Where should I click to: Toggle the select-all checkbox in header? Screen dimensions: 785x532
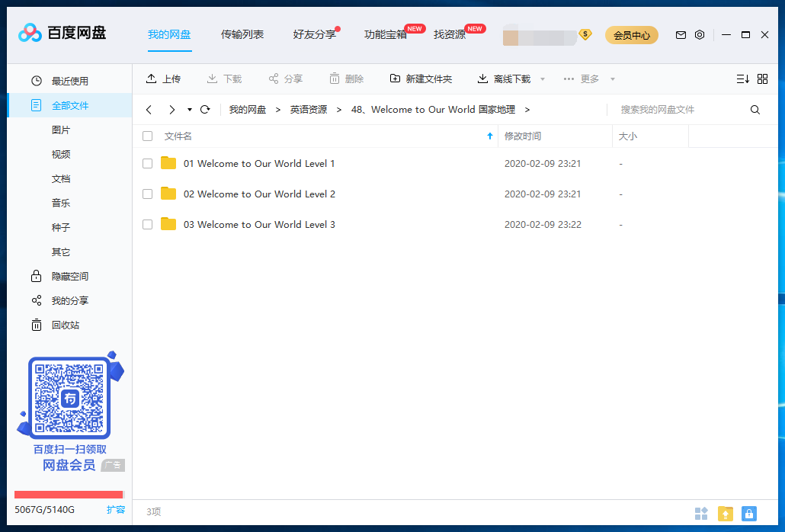coord(148,136)
